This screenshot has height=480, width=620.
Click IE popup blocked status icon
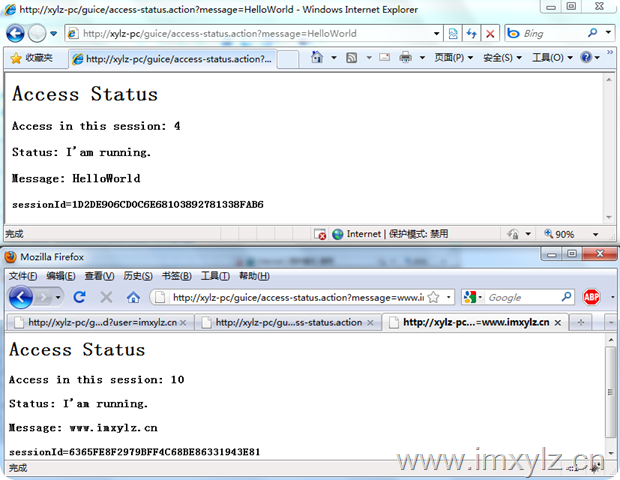[320, 234]
